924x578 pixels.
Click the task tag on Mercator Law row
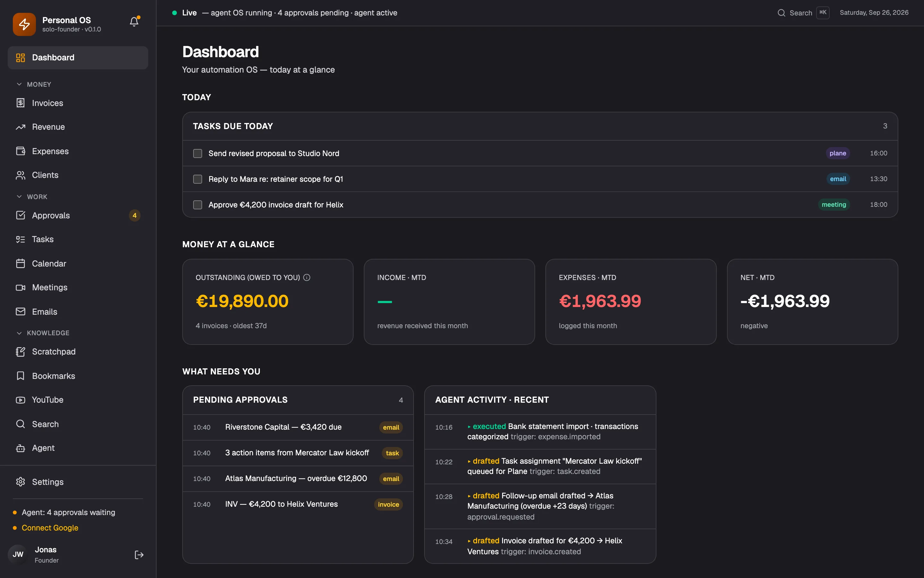[x=392, y=453]
